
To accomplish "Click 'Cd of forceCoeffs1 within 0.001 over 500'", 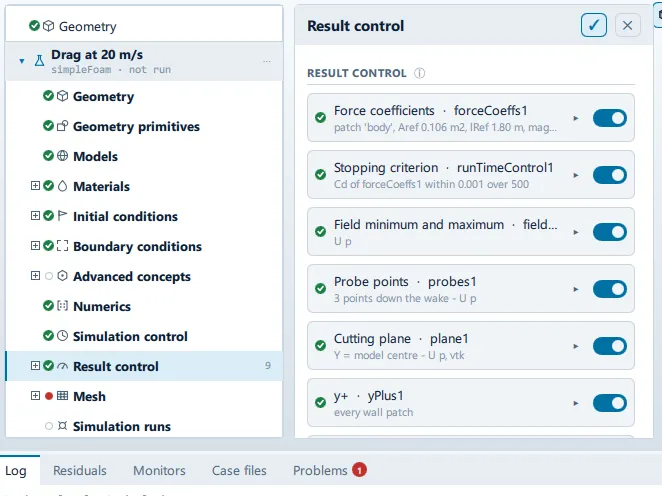I will pyautogui.click(x=431, y=184).
